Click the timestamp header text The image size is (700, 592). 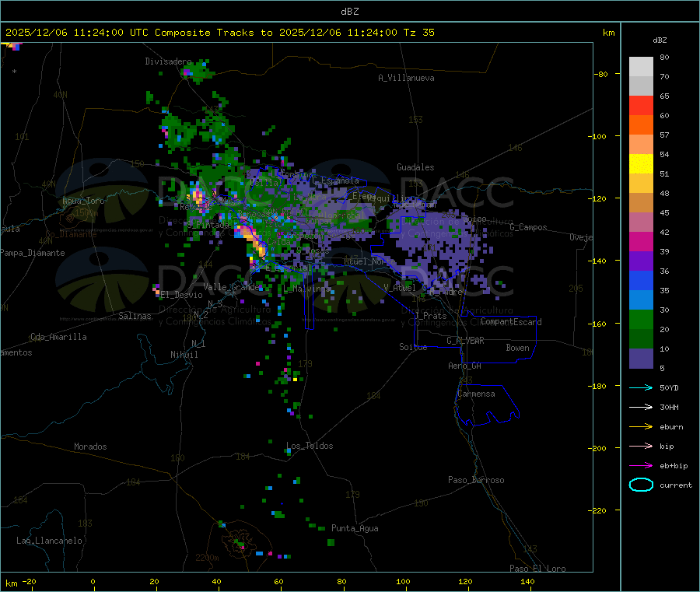click(219, 33)
